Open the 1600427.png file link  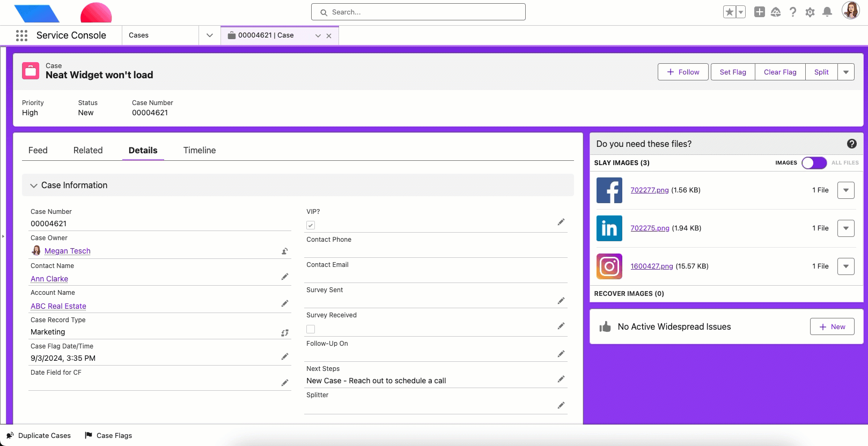[x=652, y=266]
